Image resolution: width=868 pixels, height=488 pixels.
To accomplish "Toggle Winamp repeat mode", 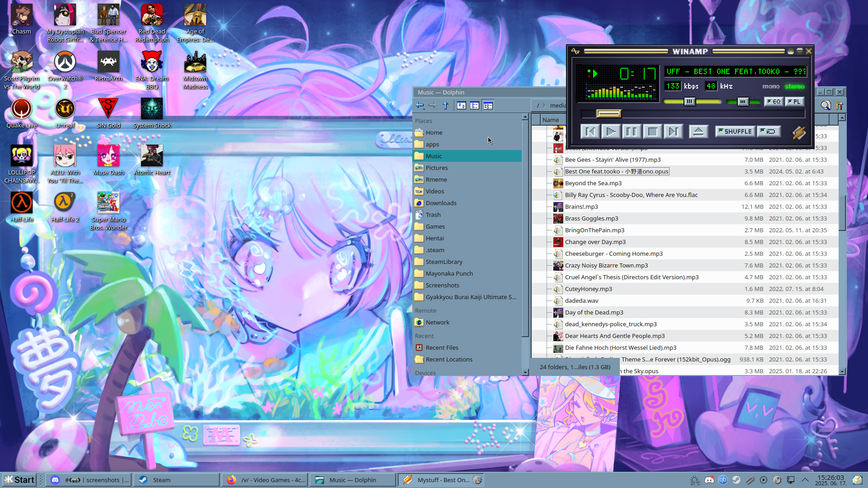I will [769, 131].
